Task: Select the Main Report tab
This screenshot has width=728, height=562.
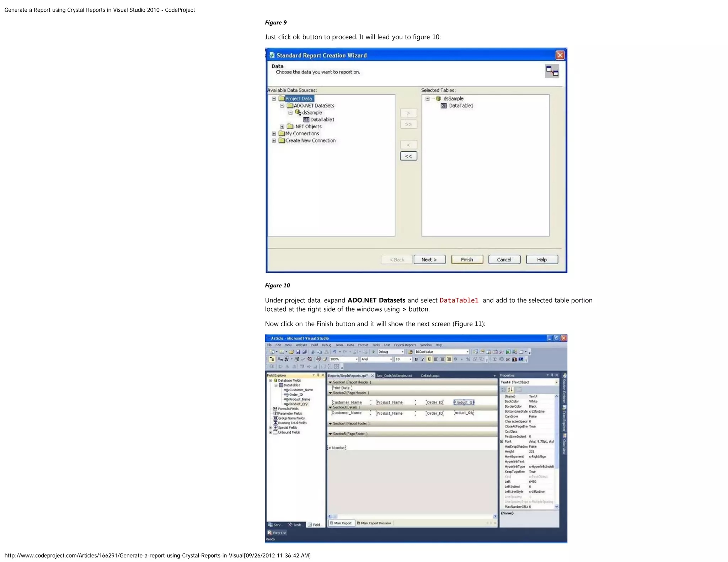Action: pyautogui.click(x=341, y=523)
